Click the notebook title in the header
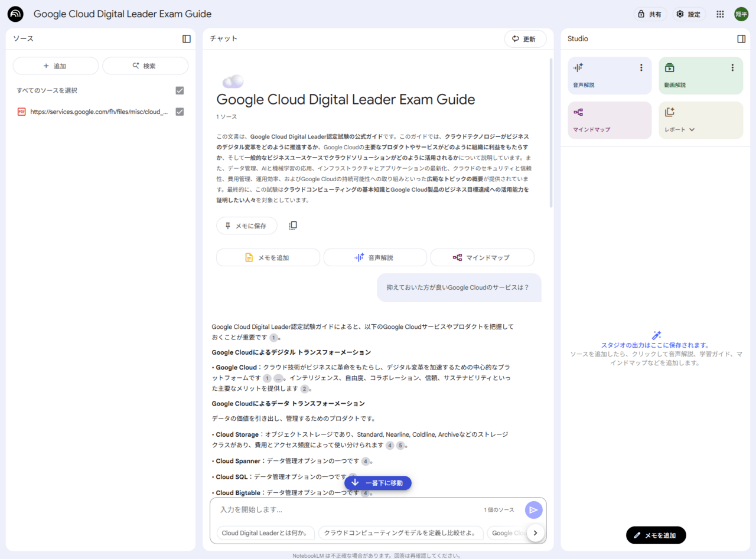The image size is (756, 559). [x=122, y=14]
